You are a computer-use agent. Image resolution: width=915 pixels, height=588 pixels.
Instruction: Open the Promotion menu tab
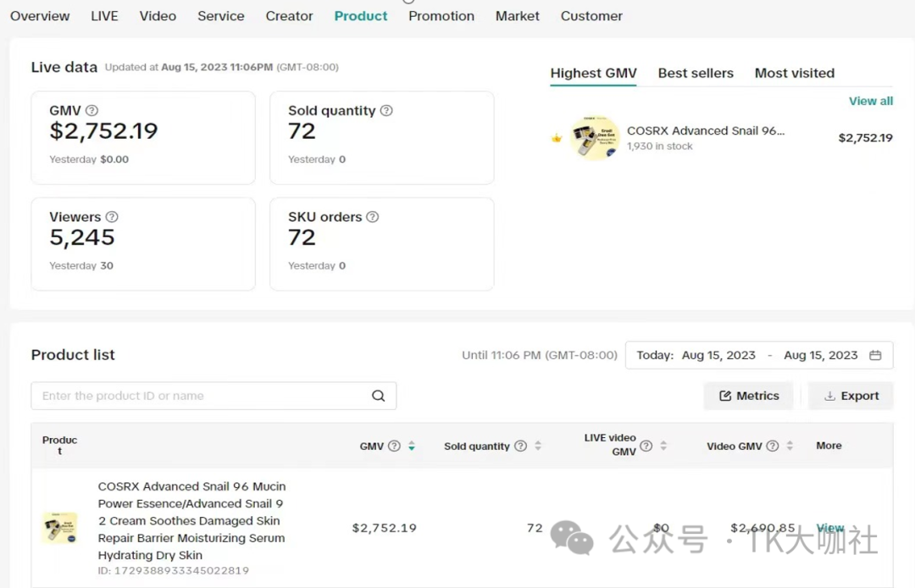coord(441,16)
